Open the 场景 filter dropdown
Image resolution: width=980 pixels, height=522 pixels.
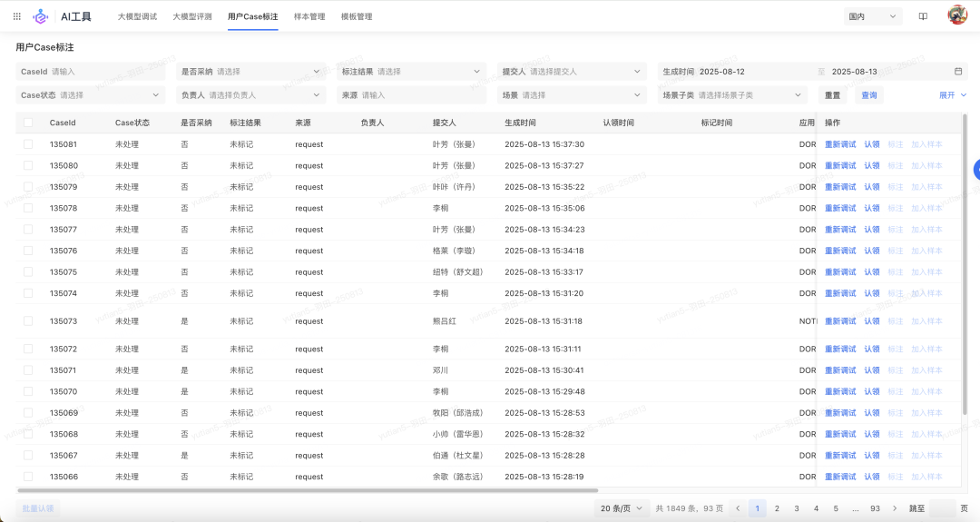click(x=572, y=95)
